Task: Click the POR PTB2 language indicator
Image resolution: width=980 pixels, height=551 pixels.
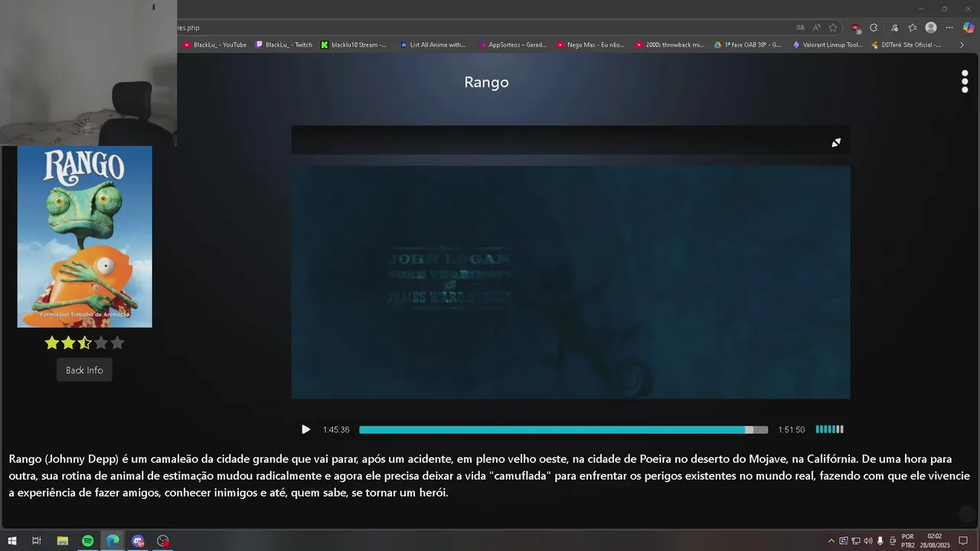Action: tap(908, 541)
